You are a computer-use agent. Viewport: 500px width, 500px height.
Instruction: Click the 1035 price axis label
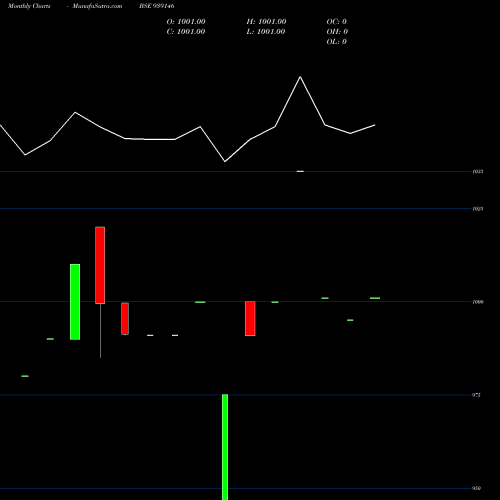click(478, 171)
